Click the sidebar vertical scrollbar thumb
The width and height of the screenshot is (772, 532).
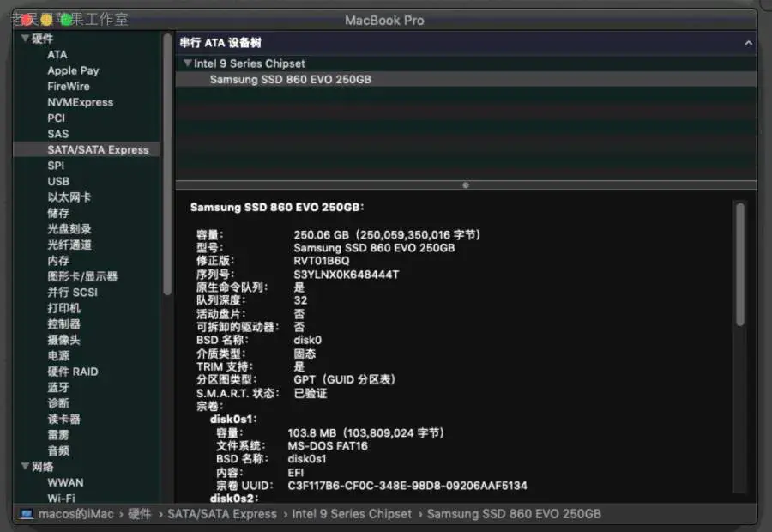coord(167,165)
